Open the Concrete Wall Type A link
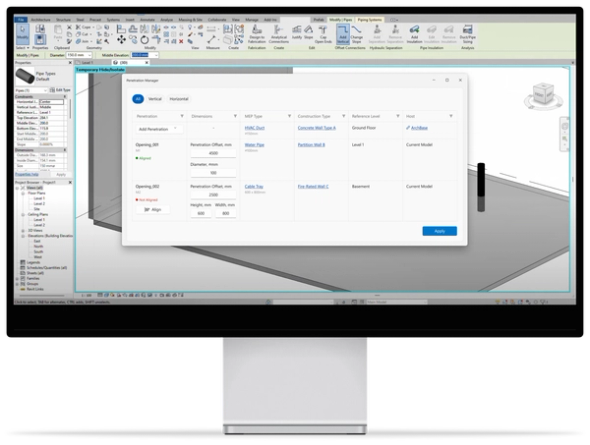The height and width of the screenshot is (445, 590). click(x=316, y=128)
